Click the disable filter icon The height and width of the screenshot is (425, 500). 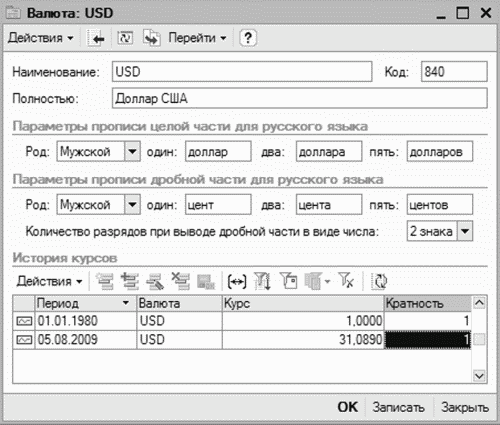tap(346, 280)
